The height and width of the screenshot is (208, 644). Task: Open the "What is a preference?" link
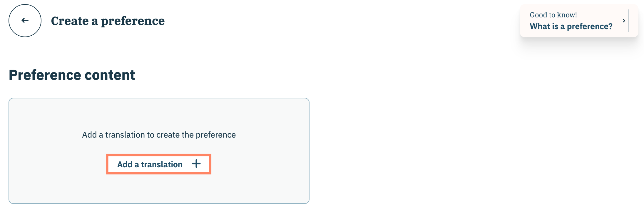571,27
